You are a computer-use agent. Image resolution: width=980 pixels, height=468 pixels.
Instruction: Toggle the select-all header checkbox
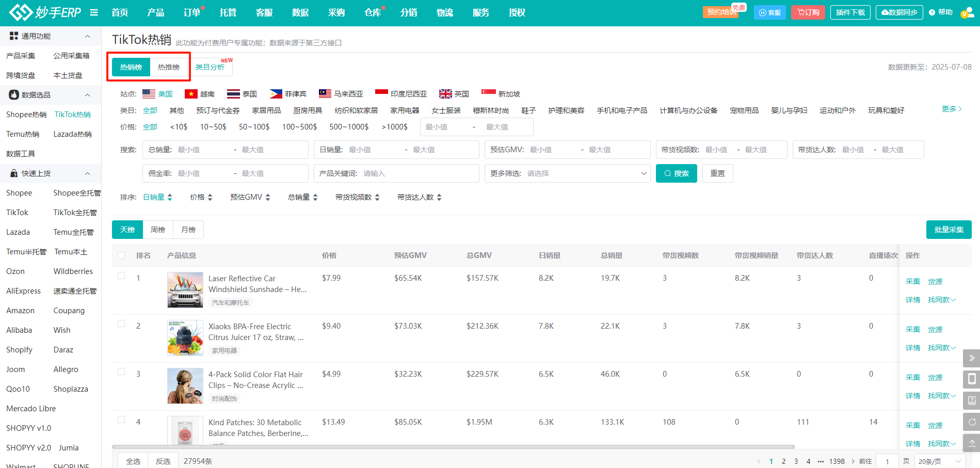121,255
